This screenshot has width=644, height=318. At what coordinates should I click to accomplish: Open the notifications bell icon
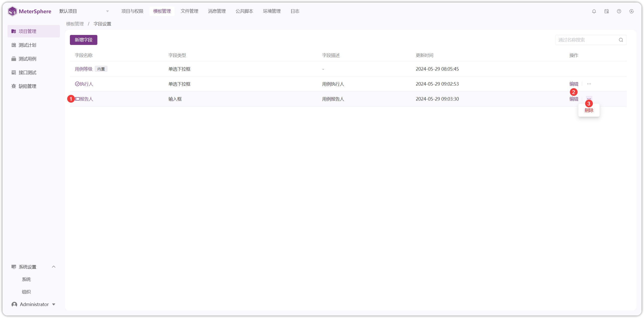[x=594, y=11]
